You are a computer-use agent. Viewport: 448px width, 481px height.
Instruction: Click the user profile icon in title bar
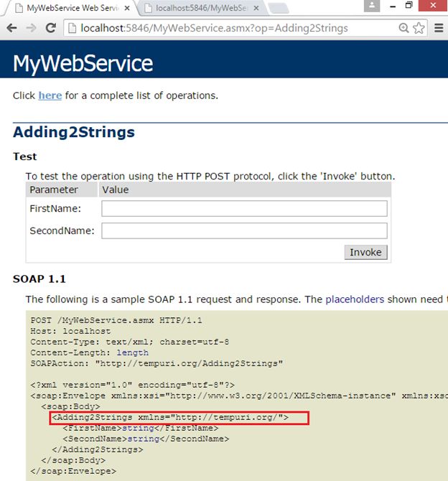tap(372, 6)
